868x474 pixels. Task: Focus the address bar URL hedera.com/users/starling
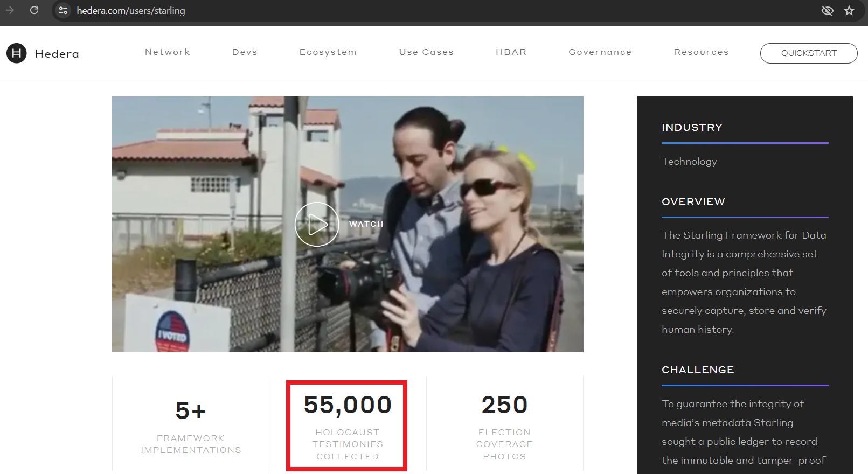tap(131, 11)
